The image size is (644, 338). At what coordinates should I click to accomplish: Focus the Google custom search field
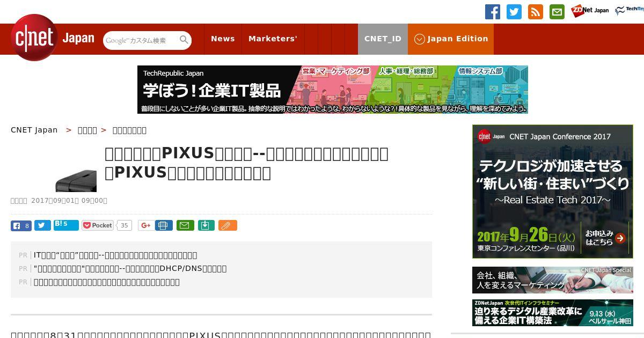coord(142,40)
